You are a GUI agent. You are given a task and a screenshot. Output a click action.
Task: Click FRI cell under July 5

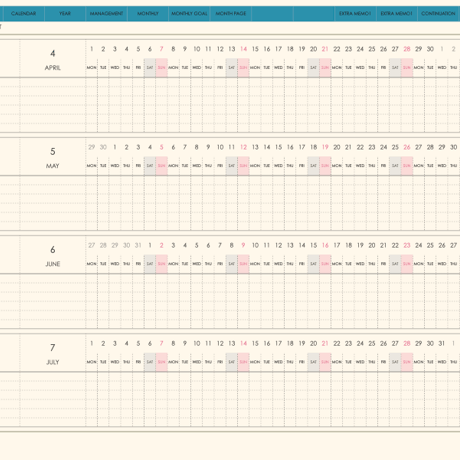[x=138, y=362]
